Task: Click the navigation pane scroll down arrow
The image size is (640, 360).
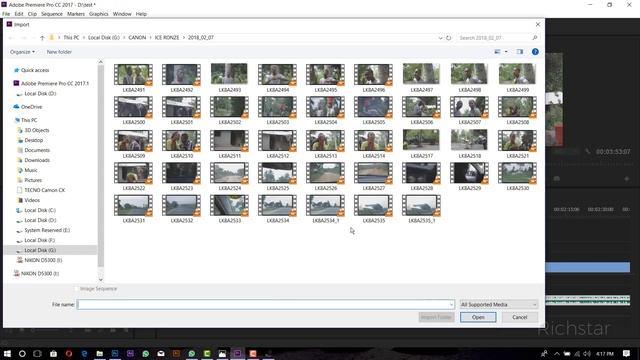Action: (100, 280)
